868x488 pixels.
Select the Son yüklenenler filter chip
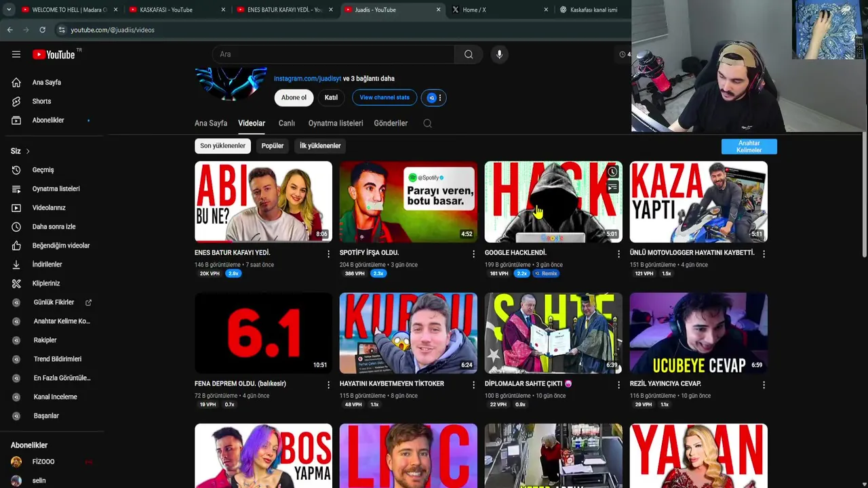222,146
